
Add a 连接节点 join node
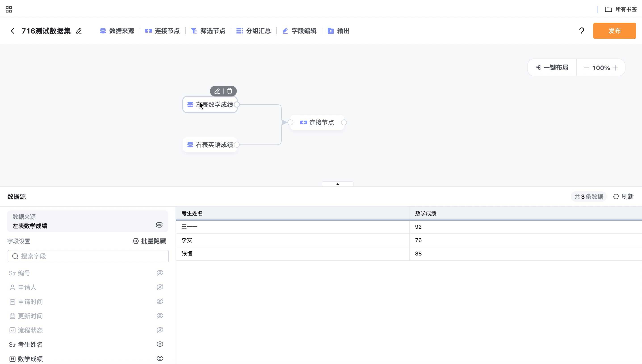pos(162,31)
